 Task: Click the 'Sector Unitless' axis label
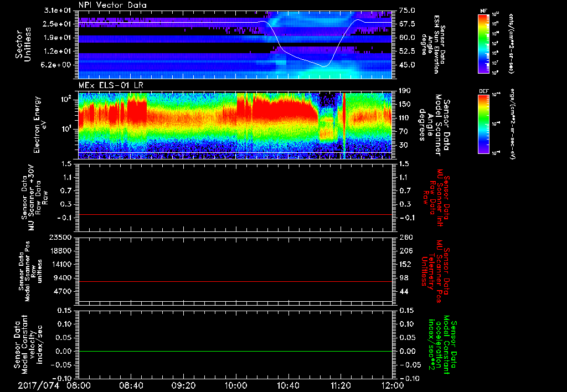pos(23,44)
